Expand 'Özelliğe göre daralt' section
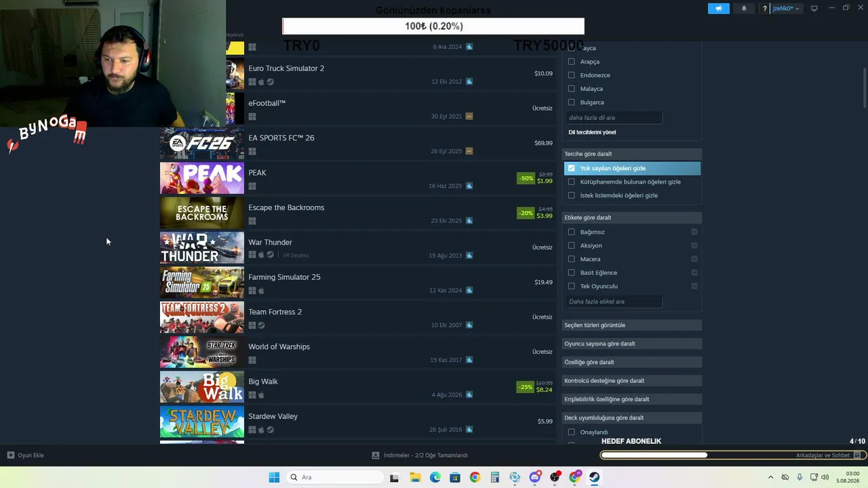 (x=632, y=362)
